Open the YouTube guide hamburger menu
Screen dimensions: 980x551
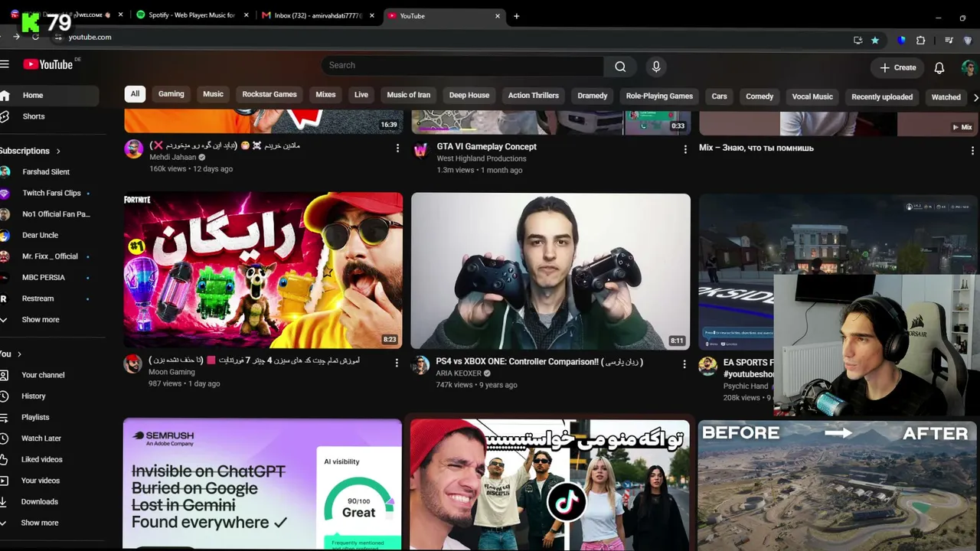click(5, 65)
